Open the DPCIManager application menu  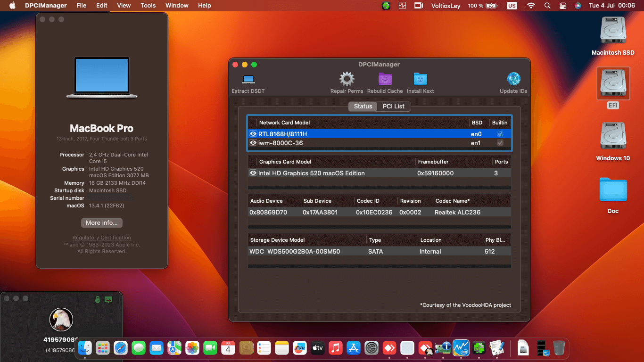click(x=46, y=6)
